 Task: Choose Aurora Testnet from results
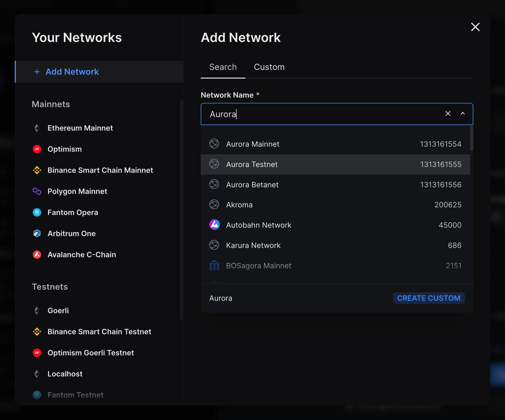[x=335, y=164]
